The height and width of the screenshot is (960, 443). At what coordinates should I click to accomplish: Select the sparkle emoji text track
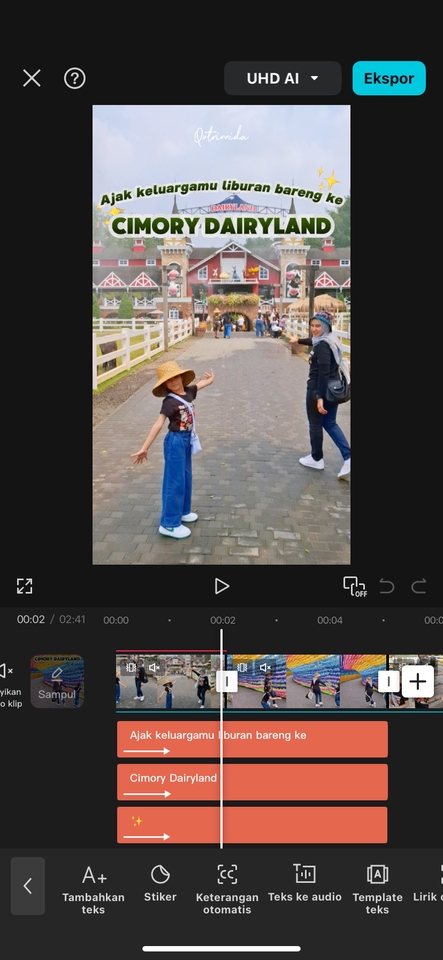coord(252,825)
